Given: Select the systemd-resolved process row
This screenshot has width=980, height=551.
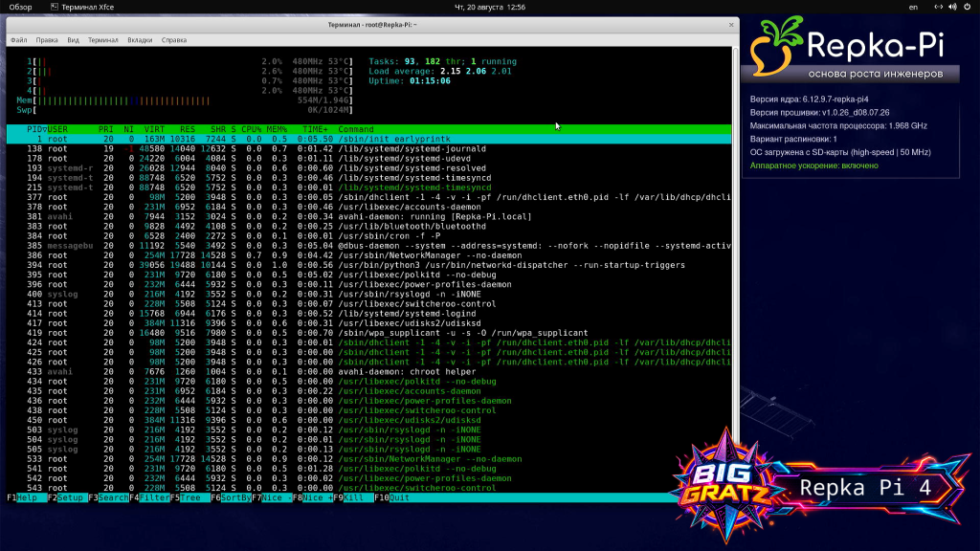Looking at the screenshot, I should click(x=368, y=168).
